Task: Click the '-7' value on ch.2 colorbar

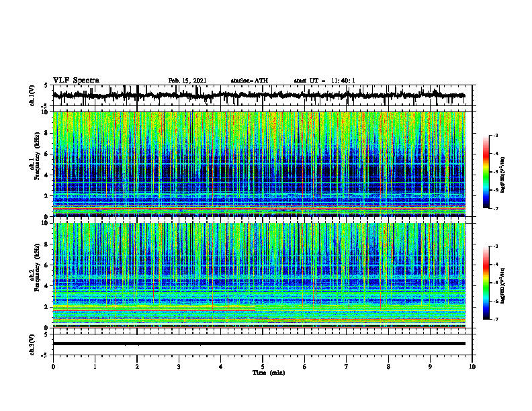Action: (x=496, y=319)
